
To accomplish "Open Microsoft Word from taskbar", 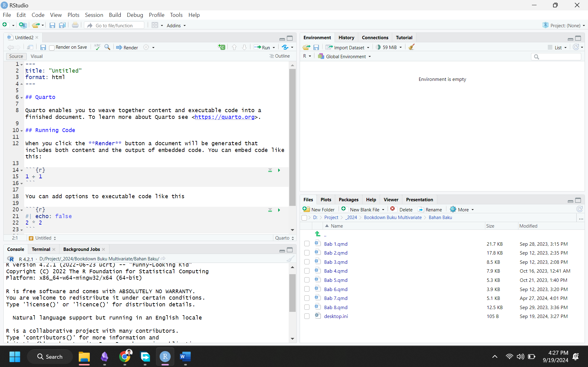I will (185, 357).
